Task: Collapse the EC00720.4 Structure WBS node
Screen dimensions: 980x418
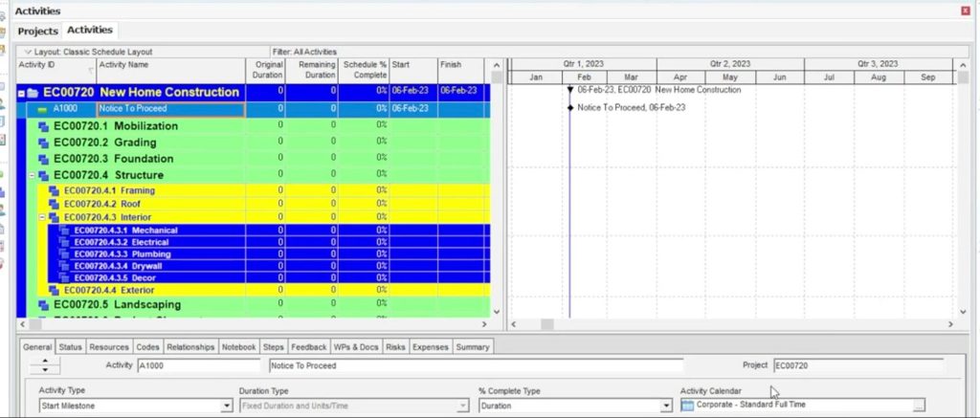Action: point(32,176)
